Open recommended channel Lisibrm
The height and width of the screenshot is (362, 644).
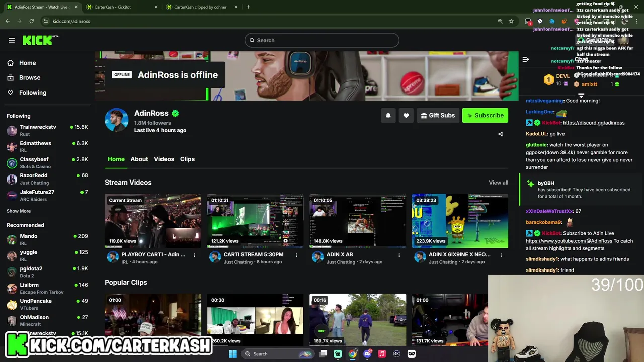tap(47, 288)
